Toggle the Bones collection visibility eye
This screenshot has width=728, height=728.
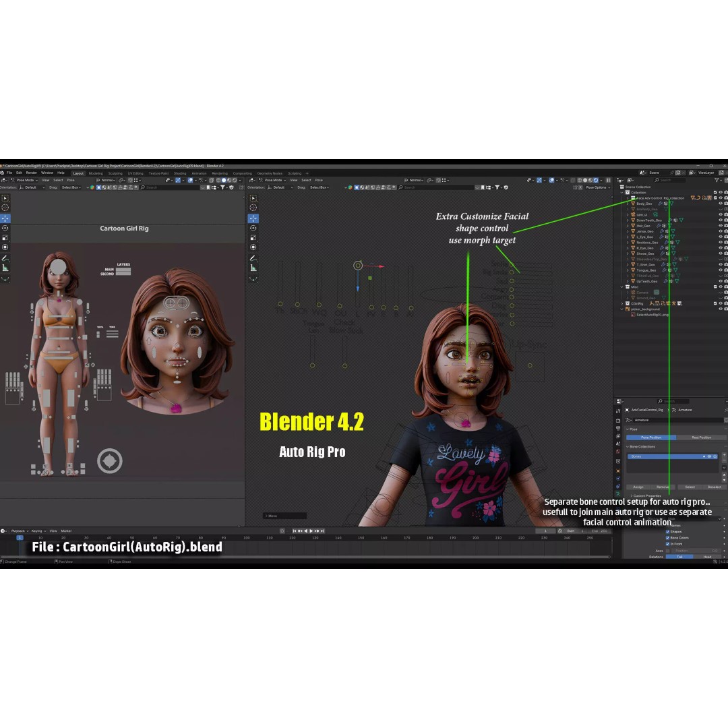[709, 456]
